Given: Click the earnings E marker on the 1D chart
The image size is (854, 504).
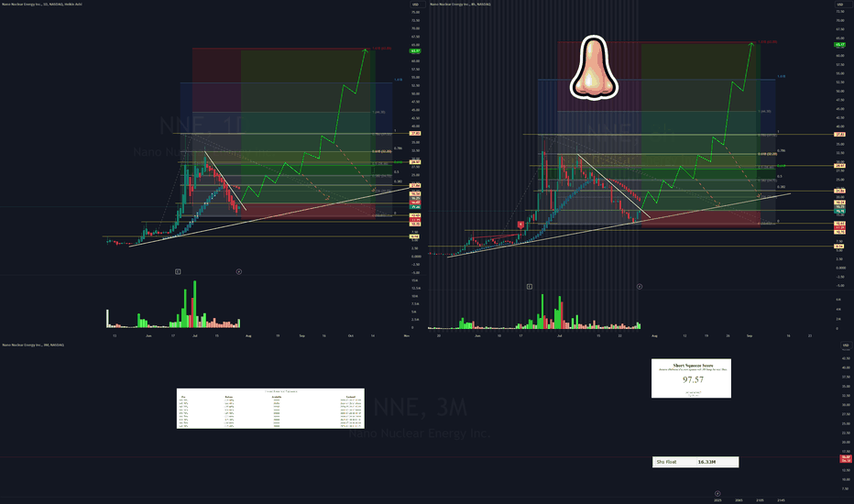Looking at the screenshot, I should click(178, 271).
